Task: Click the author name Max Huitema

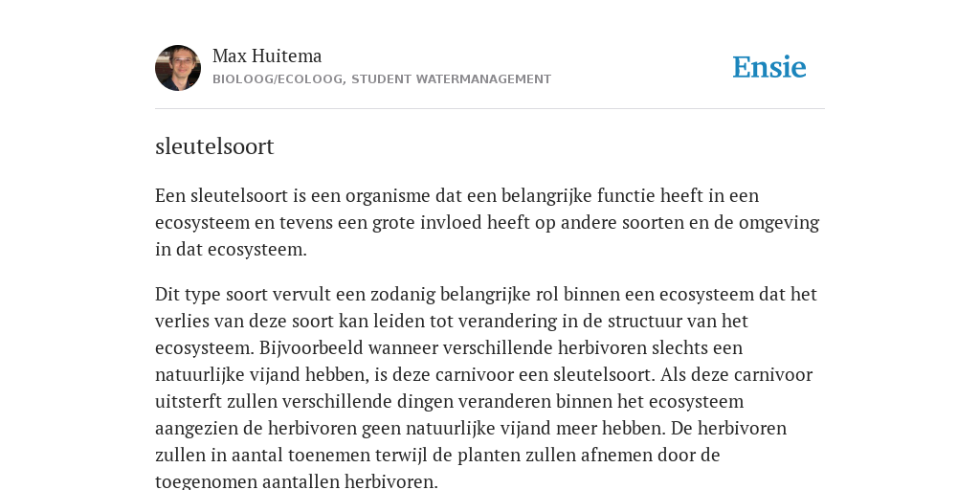Action: tap(267, 56)
